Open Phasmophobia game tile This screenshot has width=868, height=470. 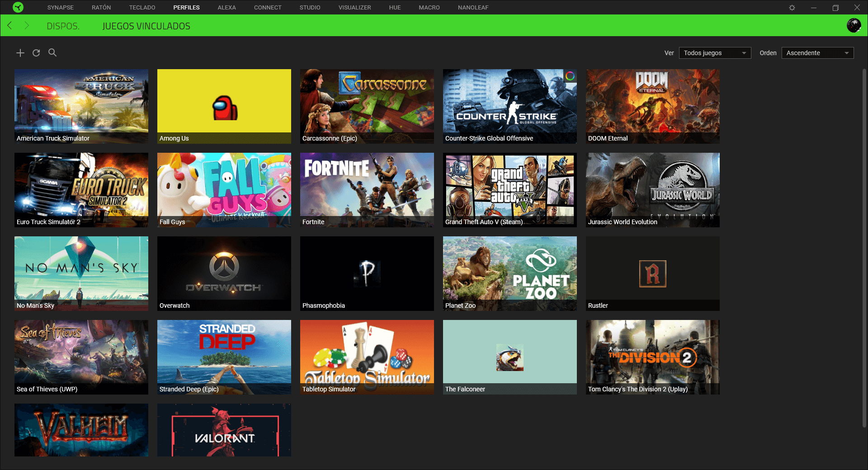(x=367, y=273)
